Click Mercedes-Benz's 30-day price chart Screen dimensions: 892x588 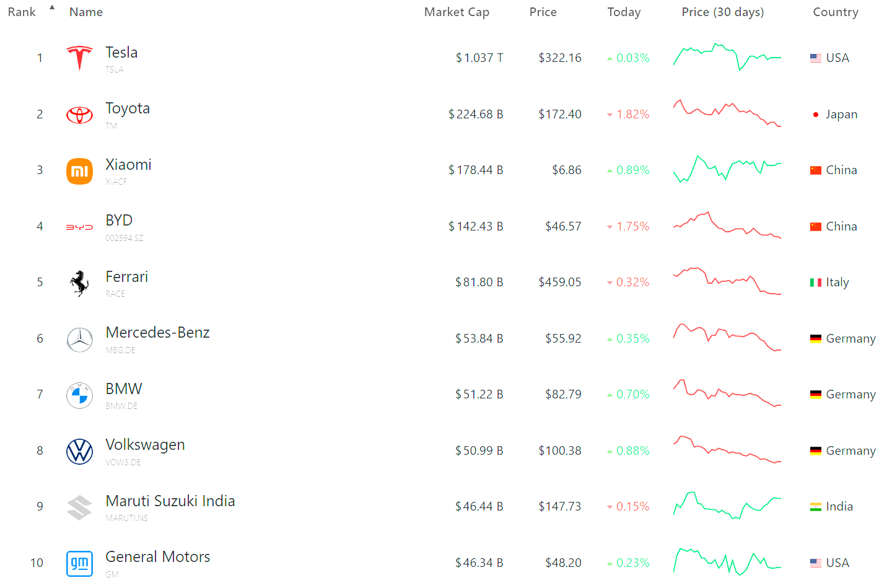[727, 338]
